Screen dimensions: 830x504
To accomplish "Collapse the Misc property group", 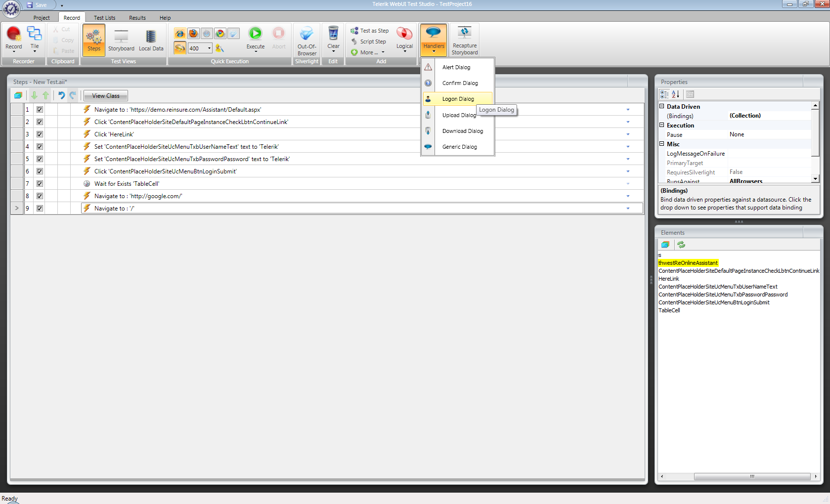I will 662,144.
